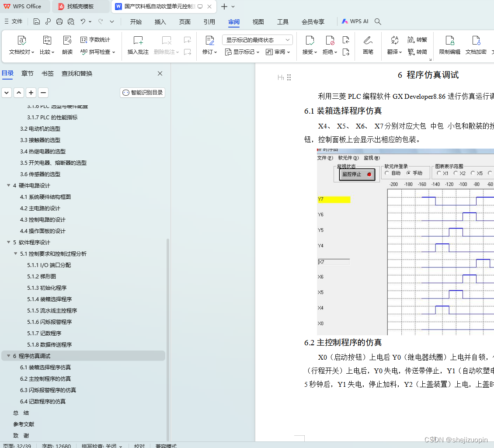Viewport: 494px width, 448px height.
Task: Click the 接受 accept changes icon
Action: coord(310,45)
